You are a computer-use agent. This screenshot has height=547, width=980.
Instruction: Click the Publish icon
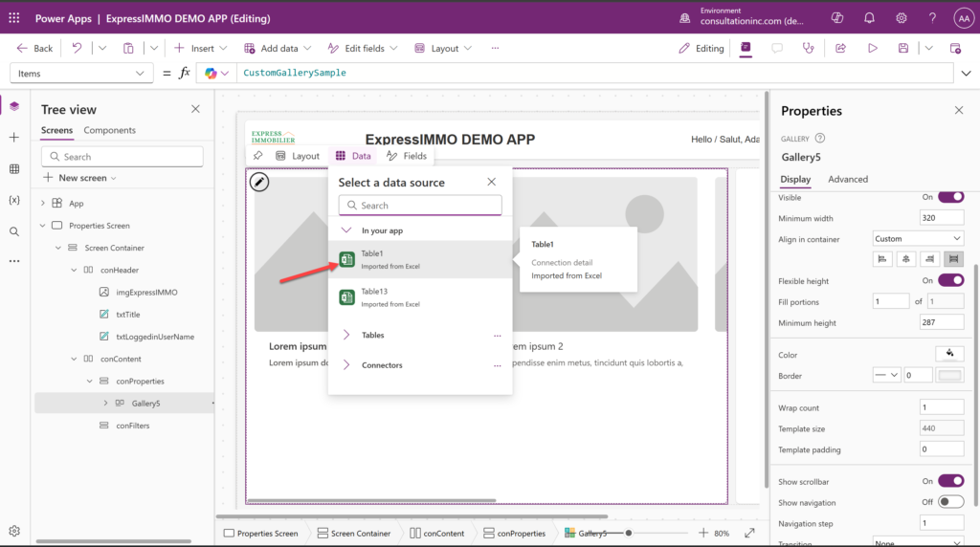[x=955, y=48]
